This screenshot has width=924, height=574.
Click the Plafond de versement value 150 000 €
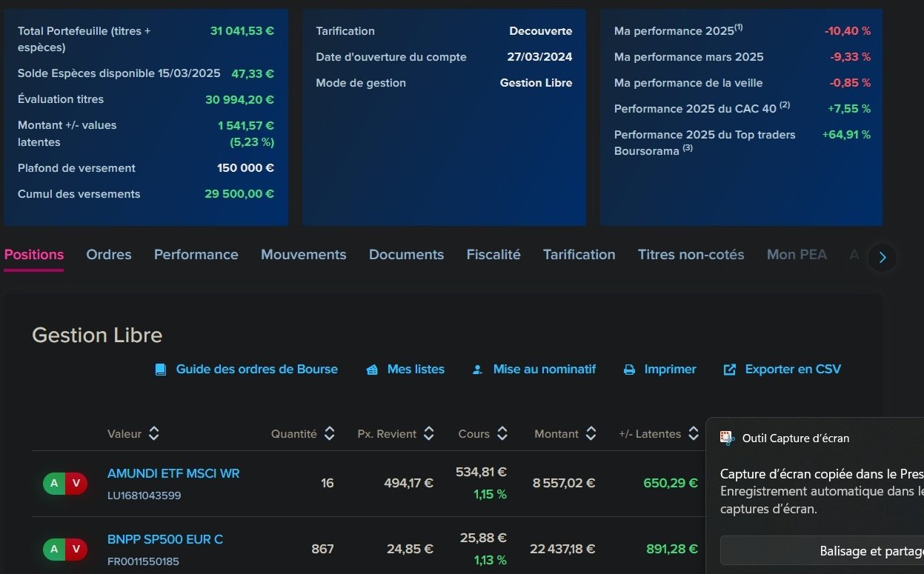(x=246, y=168)
